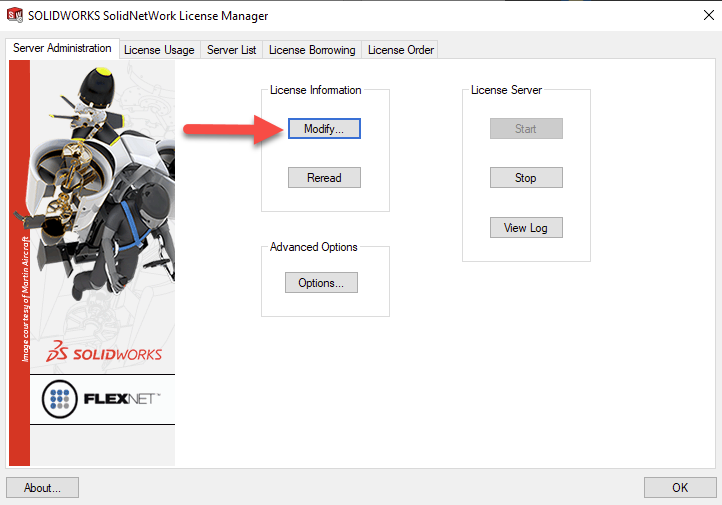
Task: Switch to the License Usage tab
Action: [159, 50]
